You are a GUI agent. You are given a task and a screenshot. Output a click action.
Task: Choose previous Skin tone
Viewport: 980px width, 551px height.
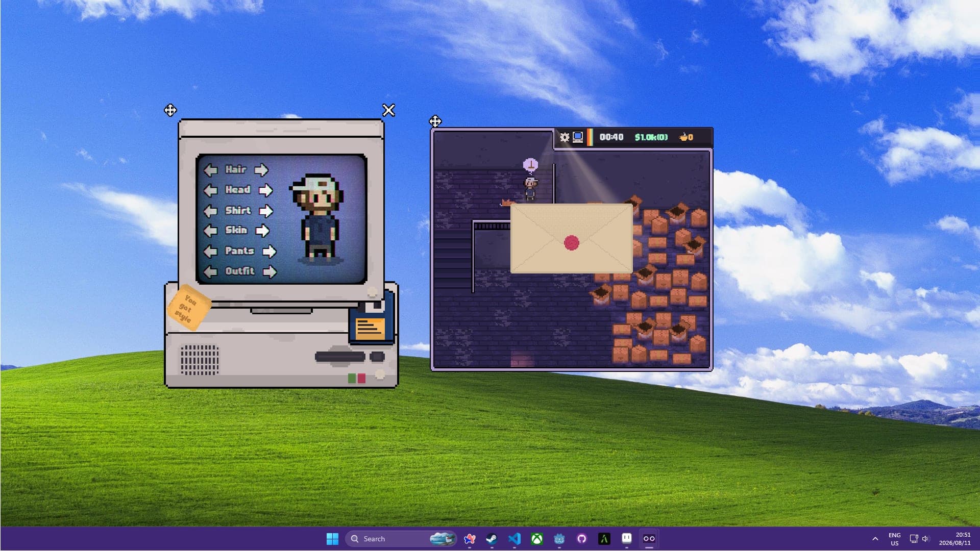pyautogui.click(x=210, y=231)
